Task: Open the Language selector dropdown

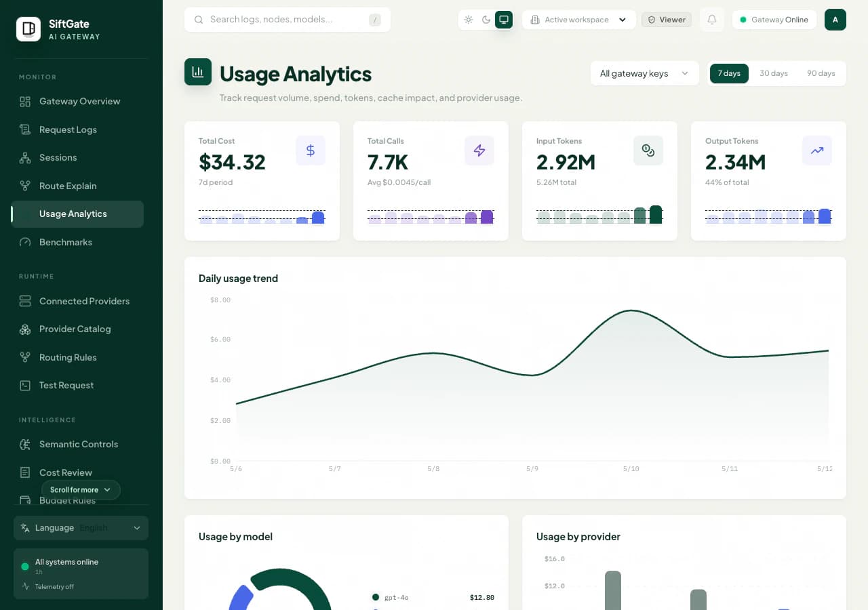Action: click(x=81, y=528)
